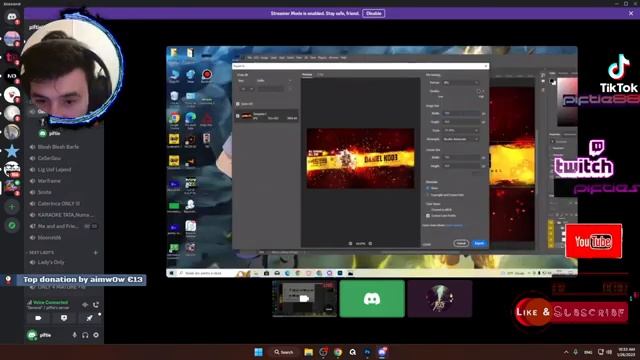Click the Google Chrome icon on the streamed desktop
The width and height of the screenshot is (640, 360).
click(174, 118)
